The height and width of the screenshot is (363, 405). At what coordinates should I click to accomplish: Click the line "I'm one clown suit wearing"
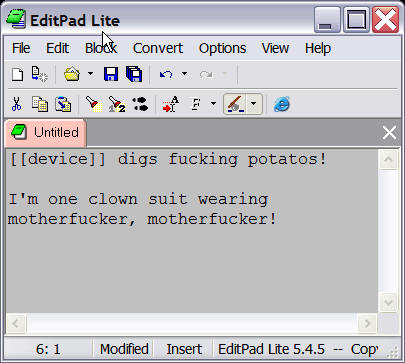click(x=138, y=199)
